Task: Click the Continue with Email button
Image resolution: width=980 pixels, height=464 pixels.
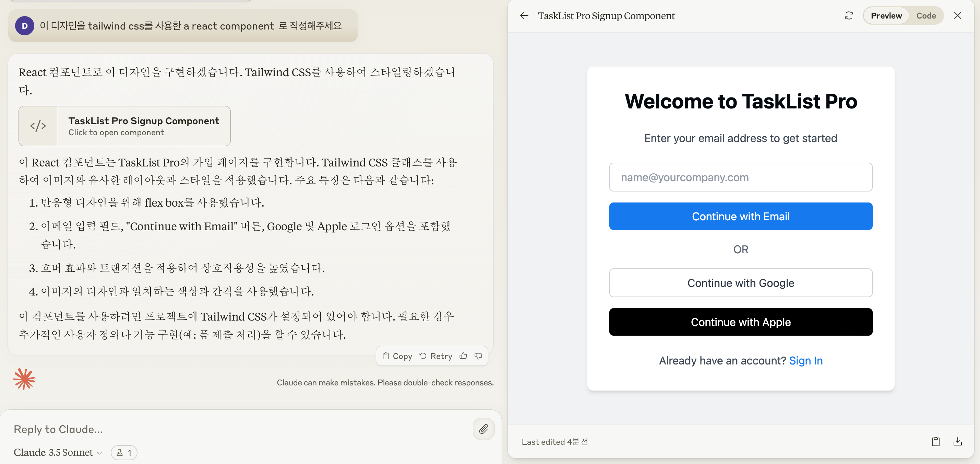Action: [x=741, y=216]
